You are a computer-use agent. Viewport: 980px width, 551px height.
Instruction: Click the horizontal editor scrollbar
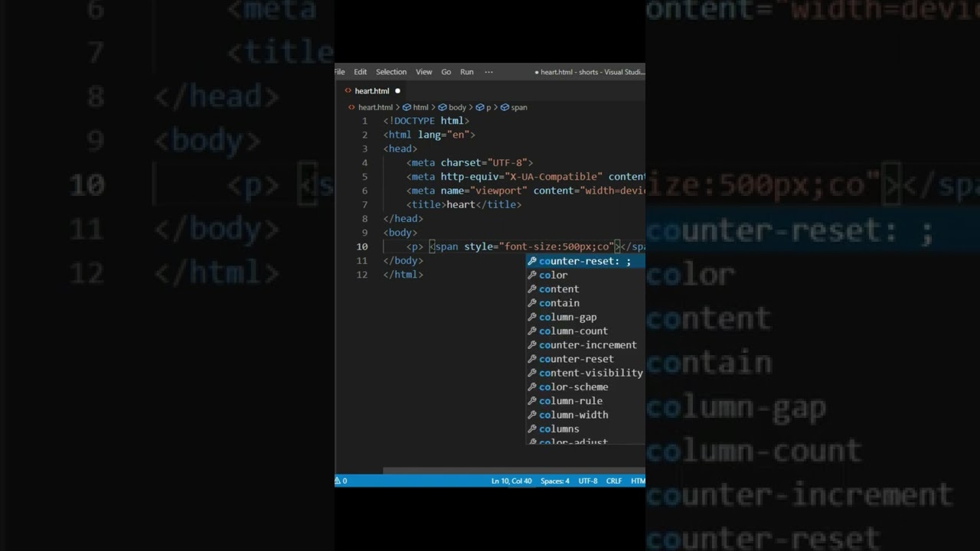tap(513, 471)
